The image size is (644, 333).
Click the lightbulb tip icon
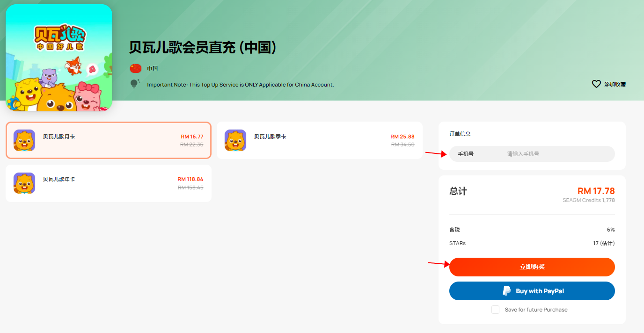[135, 84]
